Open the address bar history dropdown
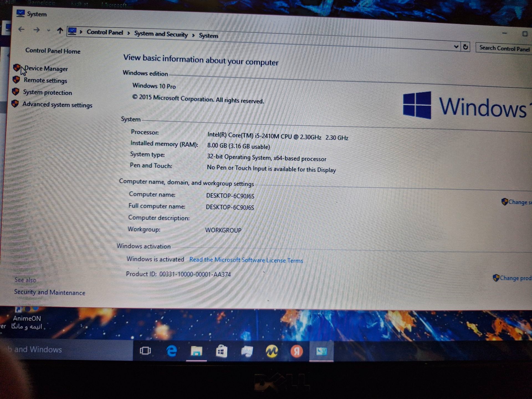532x399 pixels. [456, 47]
